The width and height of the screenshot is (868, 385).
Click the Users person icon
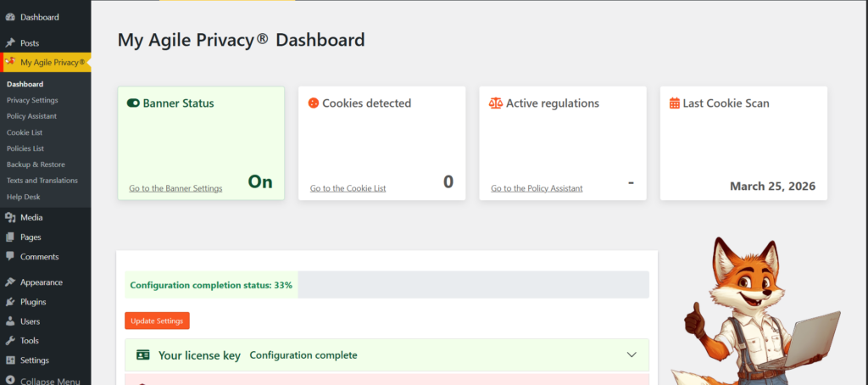[x=10, y=321]
